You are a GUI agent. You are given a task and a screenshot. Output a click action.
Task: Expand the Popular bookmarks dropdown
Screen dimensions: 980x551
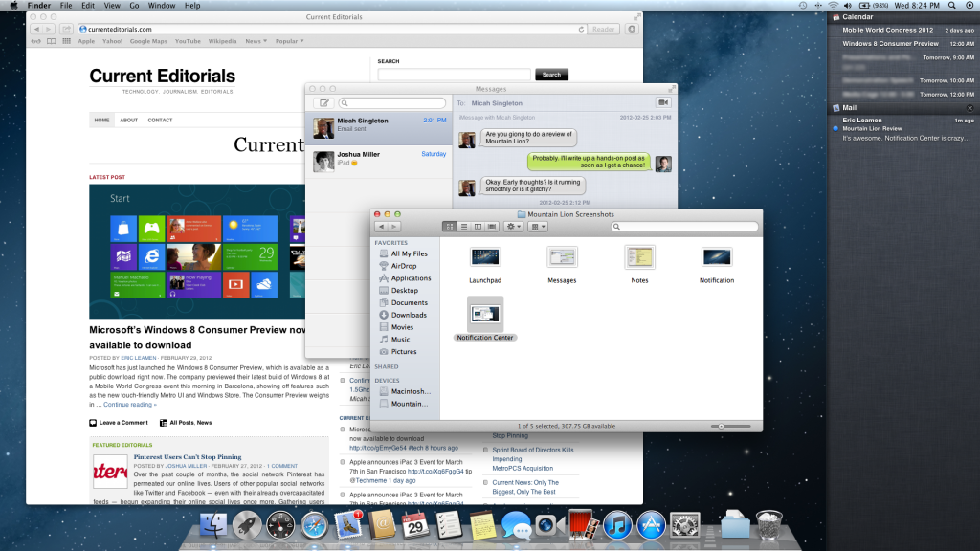289,41
